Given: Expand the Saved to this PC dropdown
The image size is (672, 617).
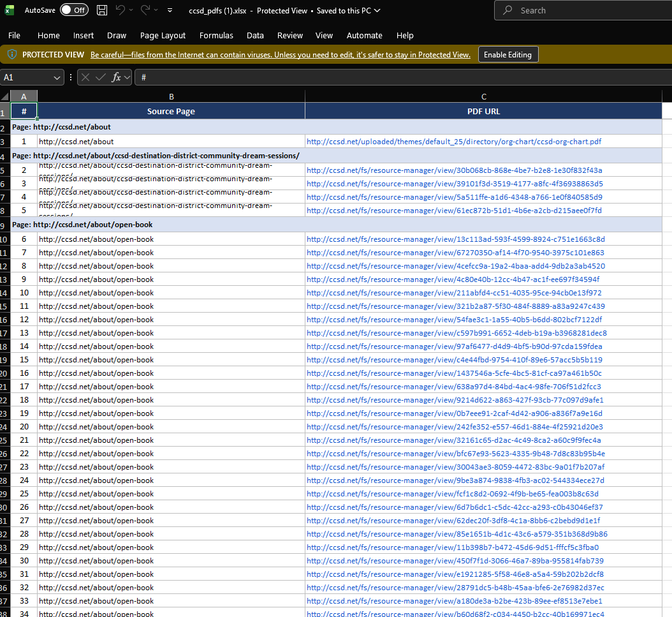Looking at the screenshot, I should [x=377, y=10].
